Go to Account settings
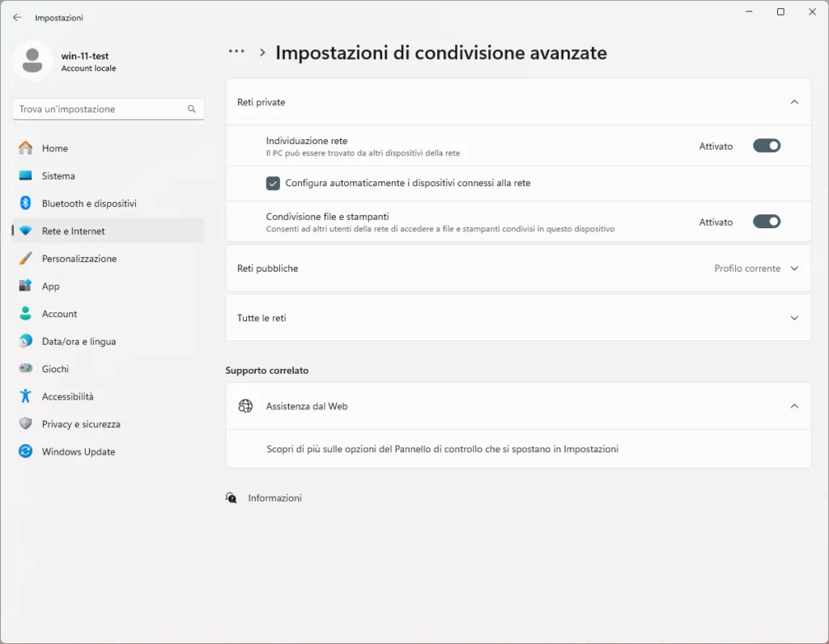 tap(59, 313)
